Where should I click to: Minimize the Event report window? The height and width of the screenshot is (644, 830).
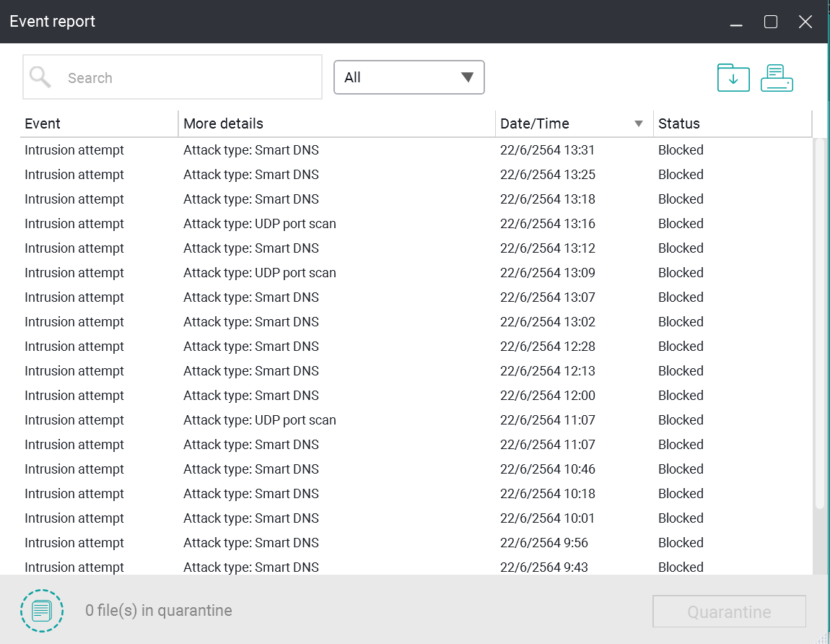point(736,23)
